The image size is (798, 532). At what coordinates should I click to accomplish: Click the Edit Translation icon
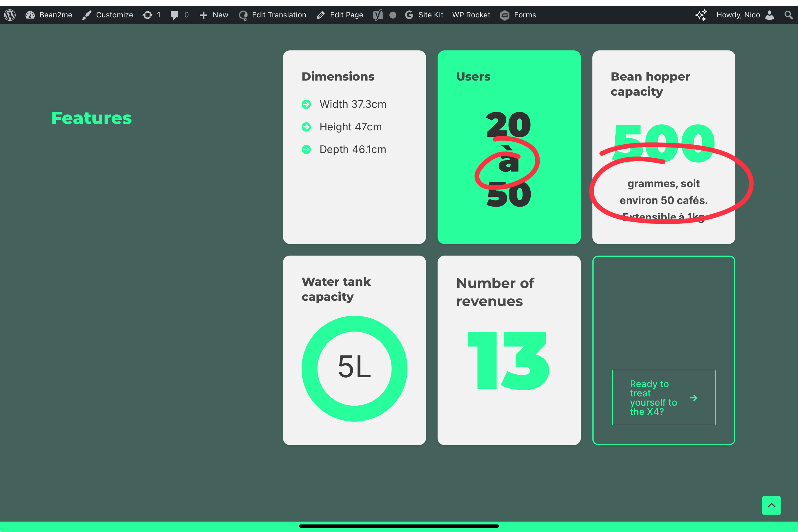pyautogui.click(x=243, y=15)
